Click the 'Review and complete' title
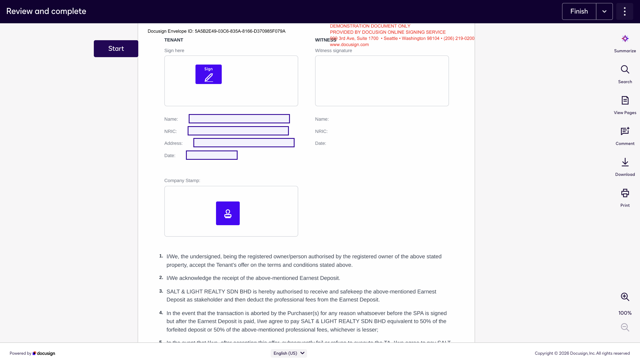640x364 pixels. (46, 11)
